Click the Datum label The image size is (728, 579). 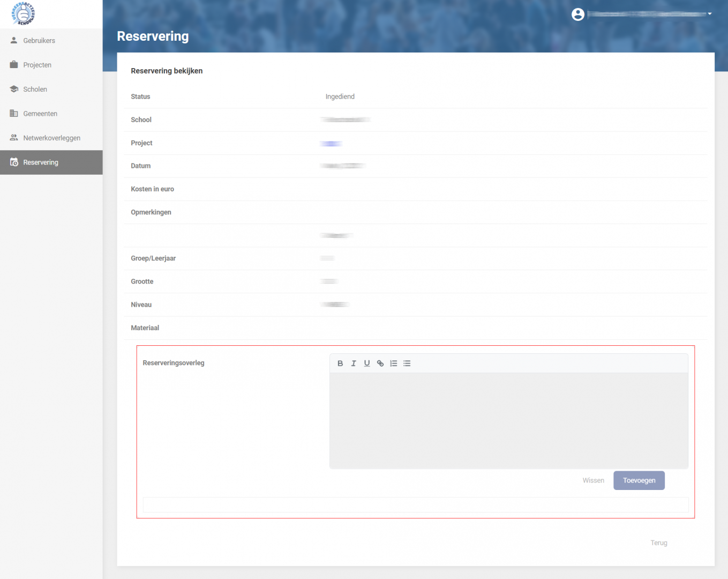point(141,166)
